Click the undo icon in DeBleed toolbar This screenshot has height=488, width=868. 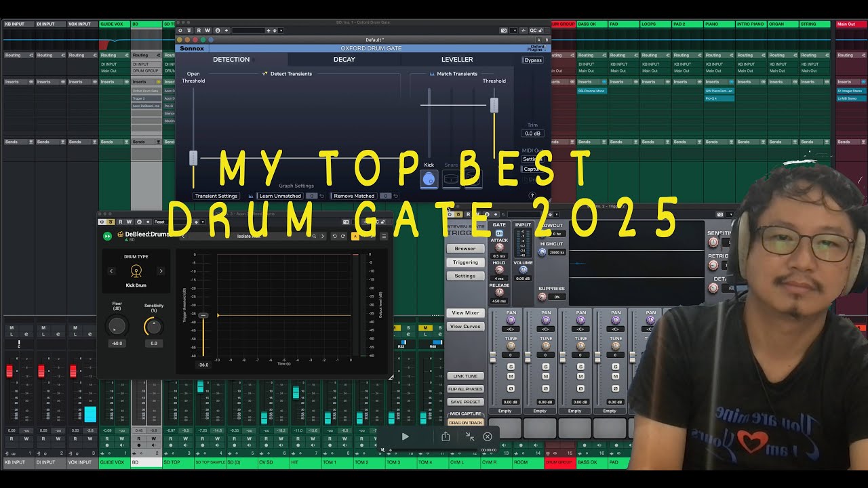click(x=334, y=237)
